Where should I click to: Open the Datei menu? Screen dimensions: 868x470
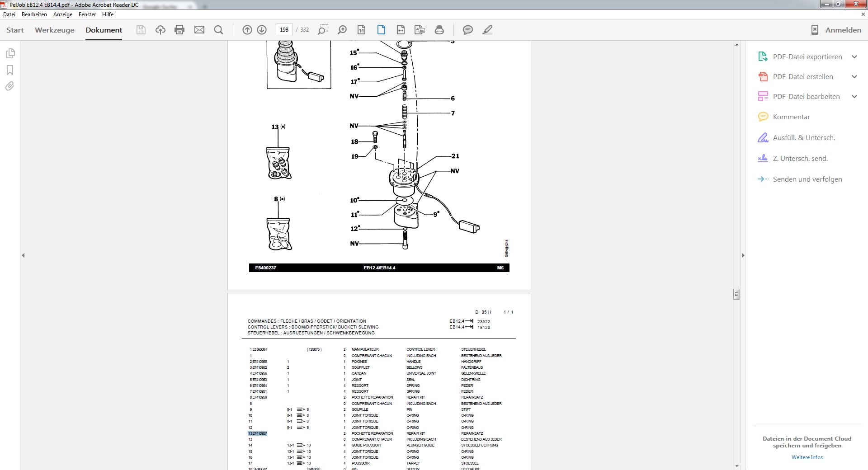[9, 14]
